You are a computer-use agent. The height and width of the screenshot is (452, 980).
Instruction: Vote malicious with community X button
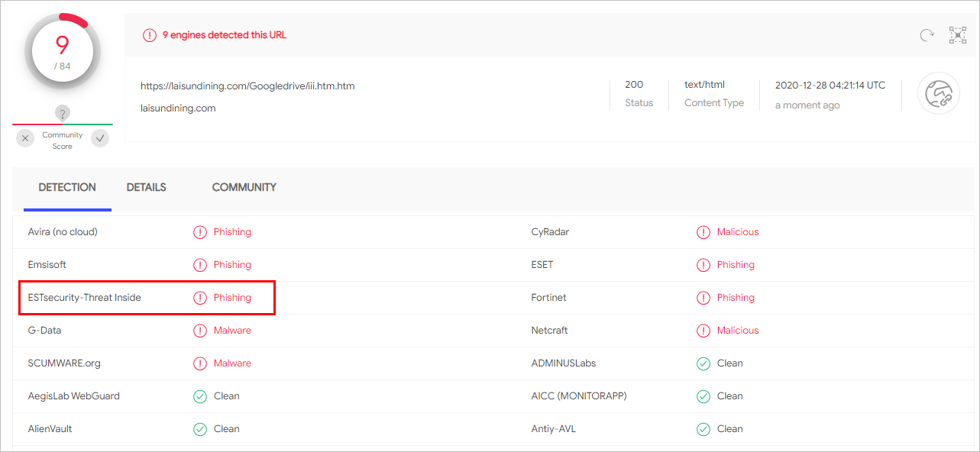pyautogui.click(x=25, y=138)
